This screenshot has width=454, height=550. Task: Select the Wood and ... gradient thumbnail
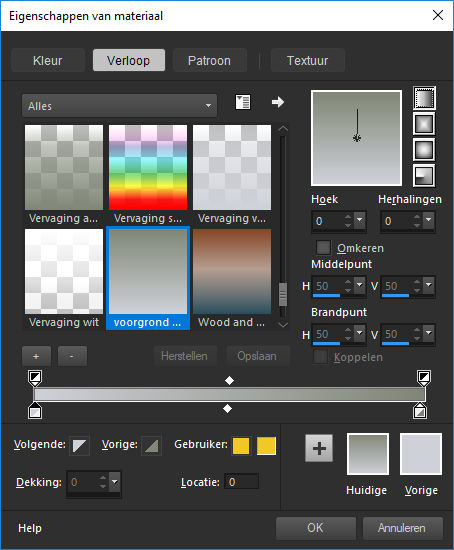pyautogui.click(x=232, y=271)
